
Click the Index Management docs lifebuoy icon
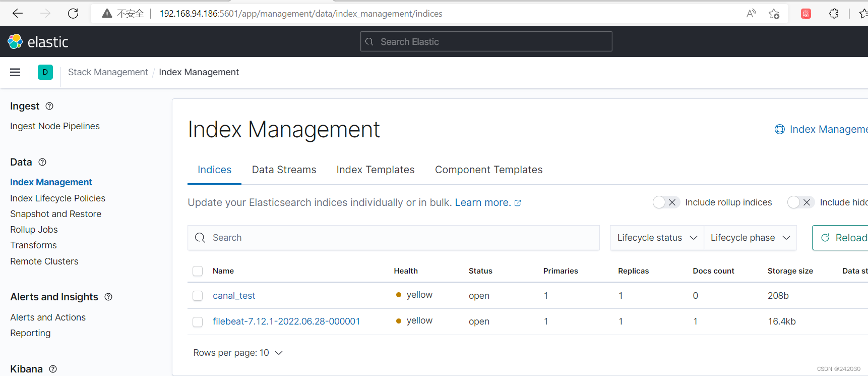click(780, 129)
